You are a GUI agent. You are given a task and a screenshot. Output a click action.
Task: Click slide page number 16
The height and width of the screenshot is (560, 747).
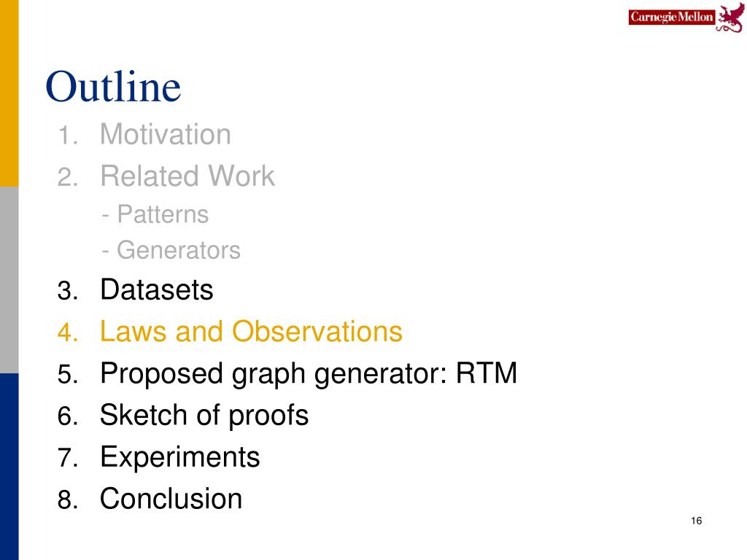tap(697, 521)
